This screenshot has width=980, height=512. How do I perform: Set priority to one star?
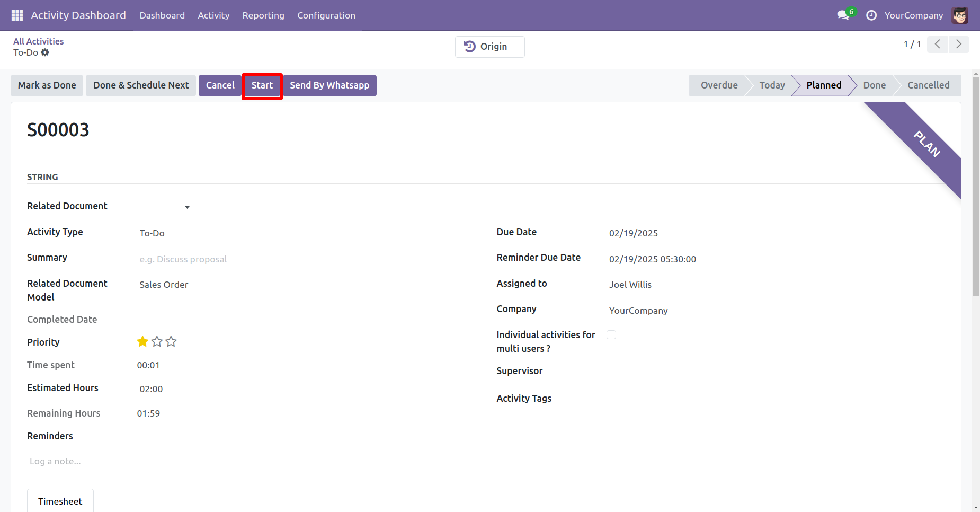pyautogui.click(x=142, y=341)
